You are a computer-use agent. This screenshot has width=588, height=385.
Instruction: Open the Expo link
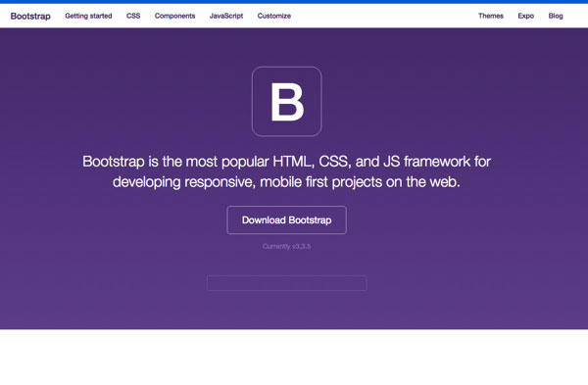(x=525, y=16)
